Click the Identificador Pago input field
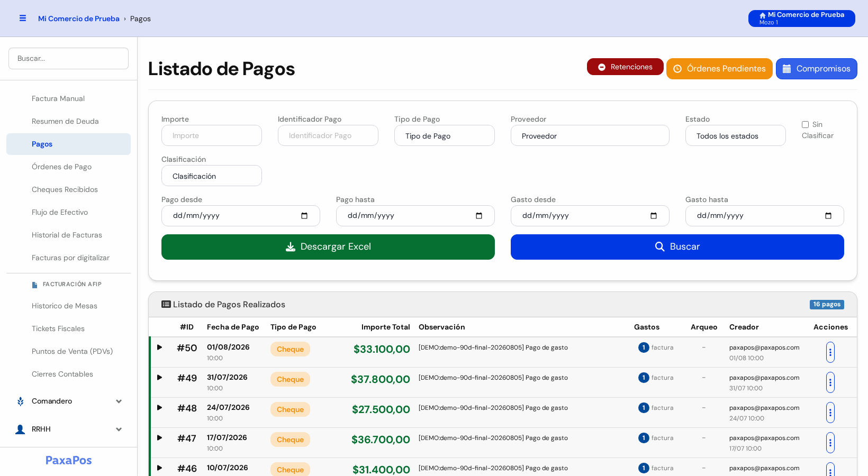The image size is (868, 476). (x=328, y=135)
